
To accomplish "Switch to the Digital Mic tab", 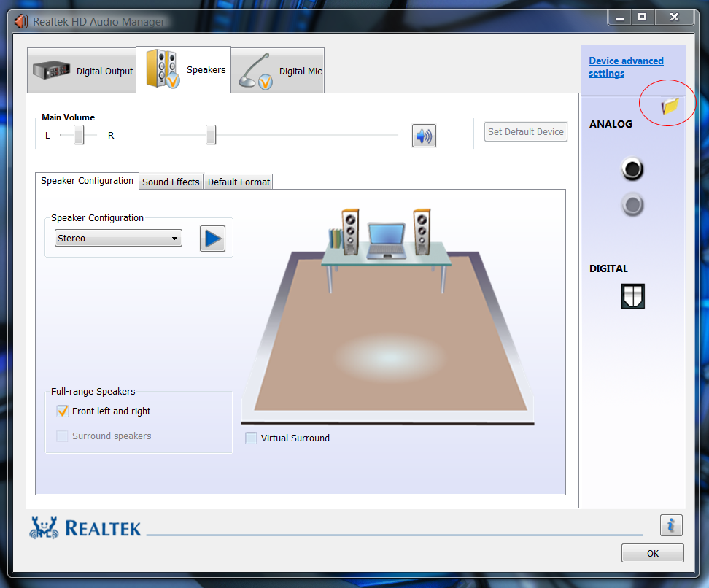I will pos(278,71).
